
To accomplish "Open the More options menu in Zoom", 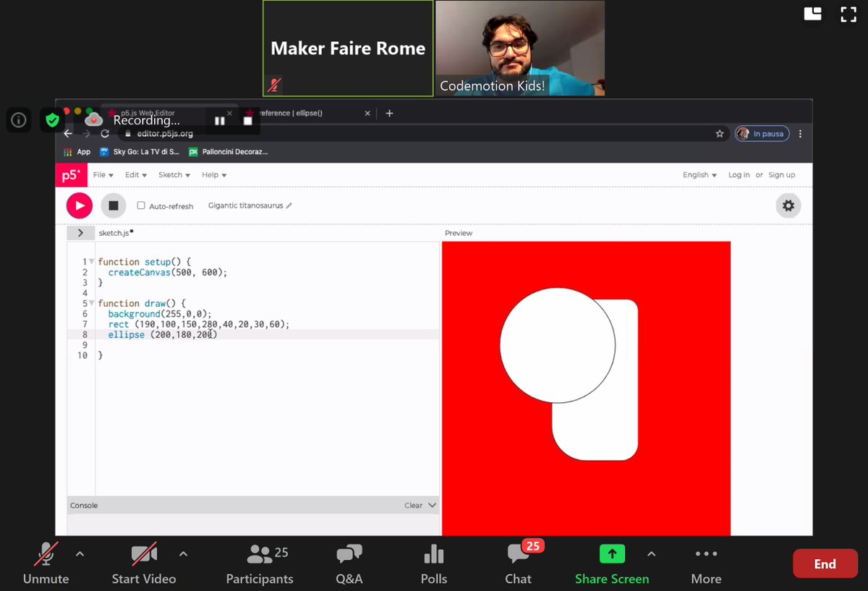I will click(706, 564).
